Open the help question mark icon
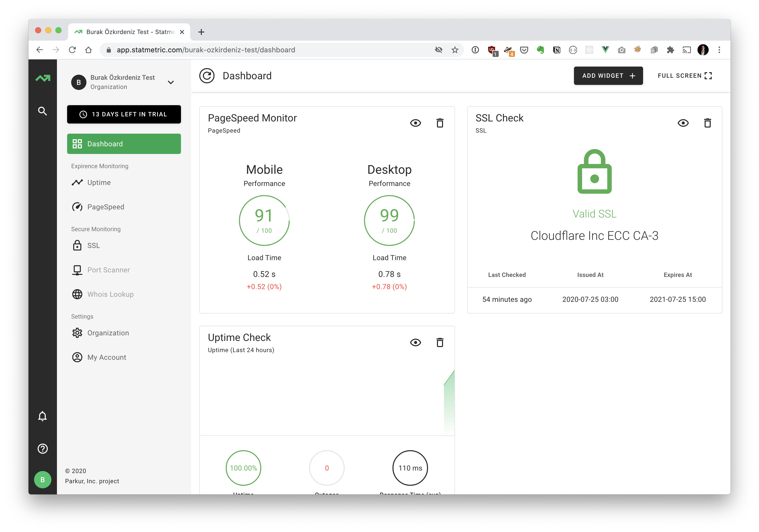This screenshot has width=759, height=532. [43, 449]
